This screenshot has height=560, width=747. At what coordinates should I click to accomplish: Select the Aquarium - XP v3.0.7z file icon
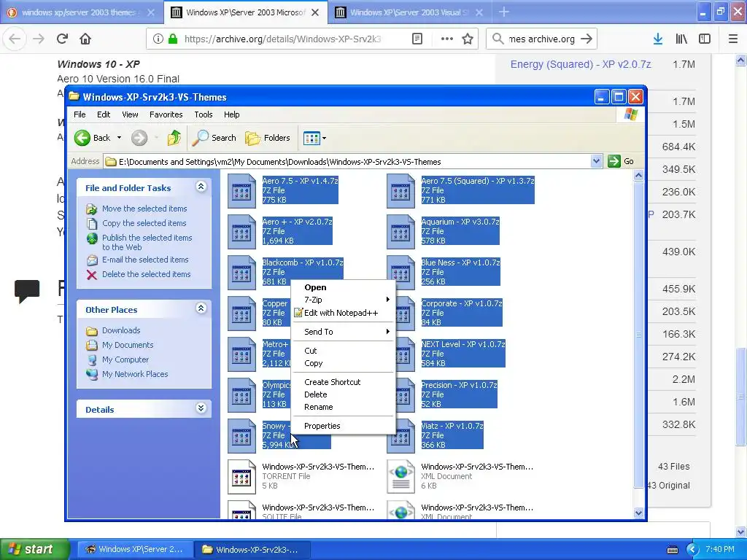400,231
